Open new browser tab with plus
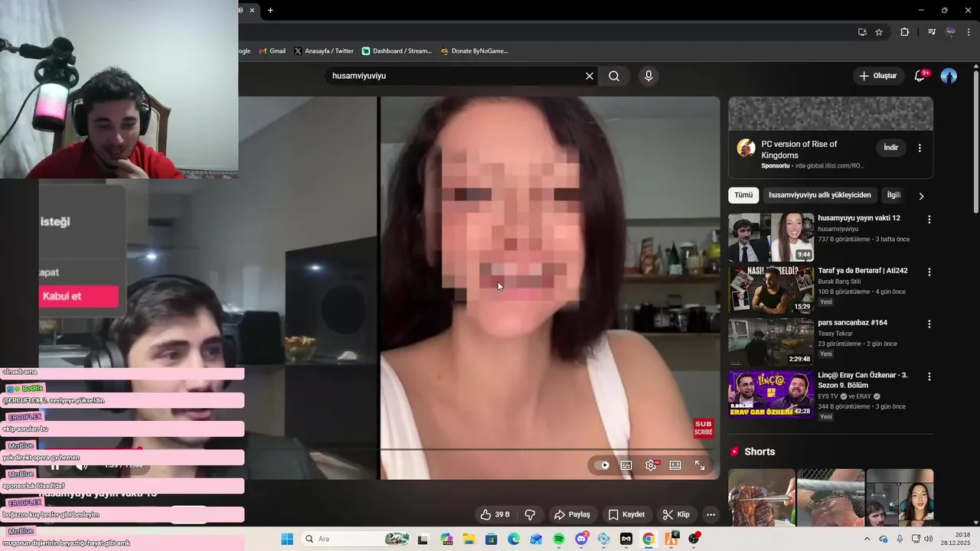Screen dimensions: 980x551 click(x=270, y=10)
